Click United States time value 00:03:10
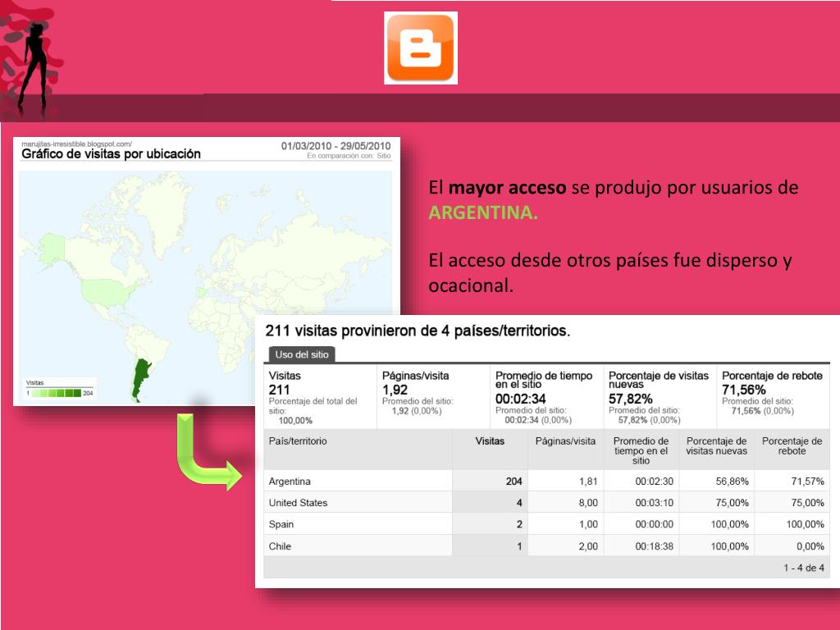Screen dimensions: 840x630 654,503
